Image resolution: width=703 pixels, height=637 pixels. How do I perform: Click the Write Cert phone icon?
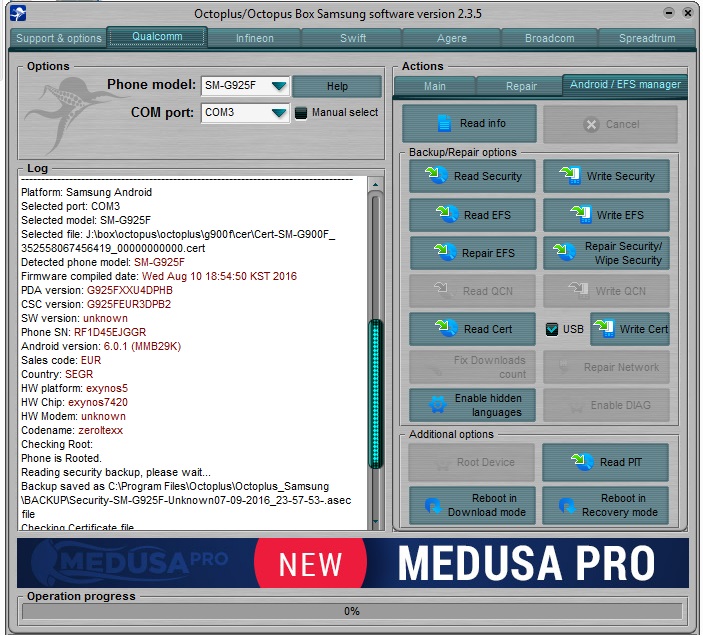tap(604, 328)
